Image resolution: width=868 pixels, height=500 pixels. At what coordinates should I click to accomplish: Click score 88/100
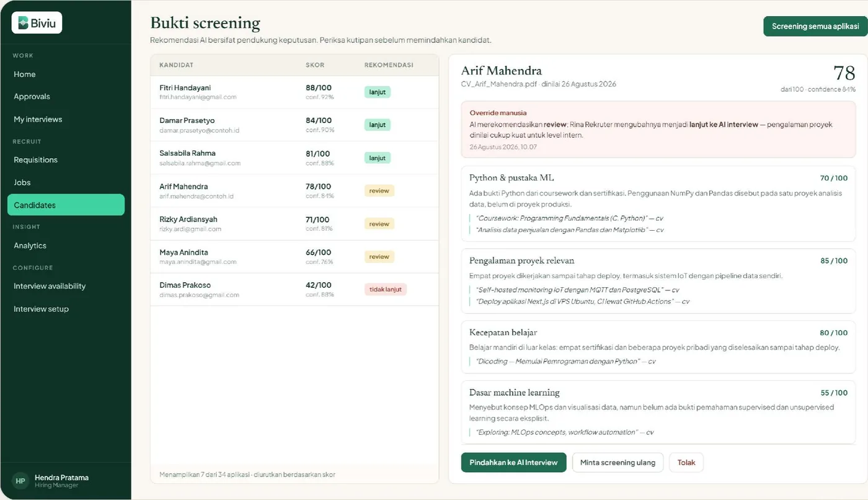click(319, 88)
